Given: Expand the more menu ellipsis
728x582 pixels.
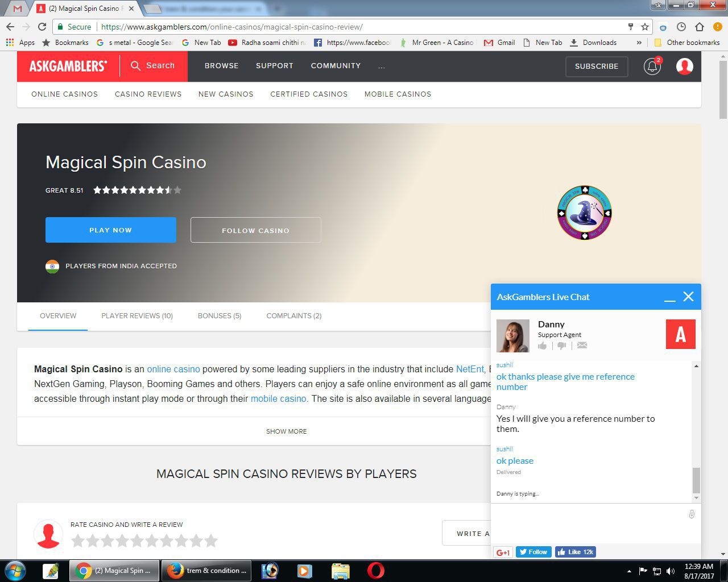Looking at the screenshot, I should tap(382, 66).
